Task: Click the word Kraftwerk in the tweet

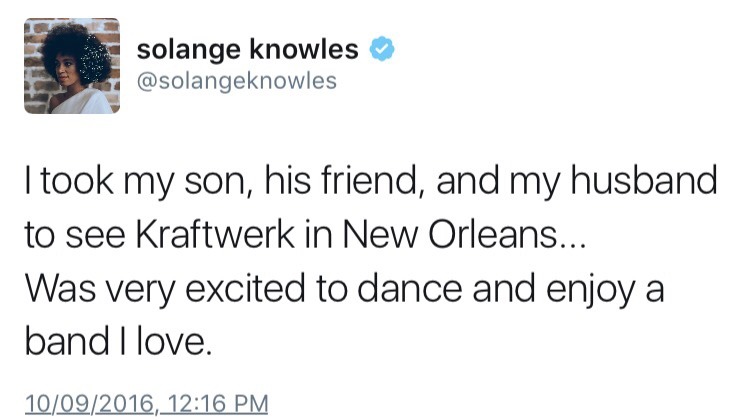Action: 215,234
